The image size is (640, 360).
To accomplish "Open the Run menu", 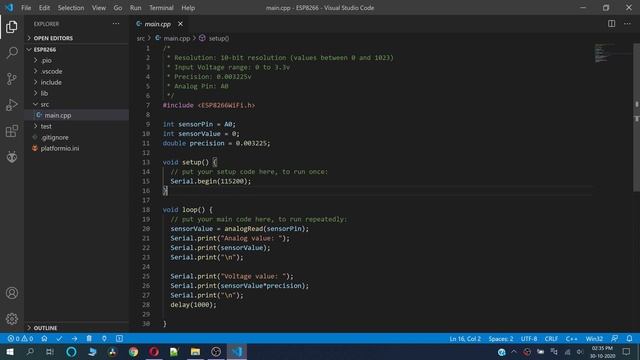I will [136, 8].
